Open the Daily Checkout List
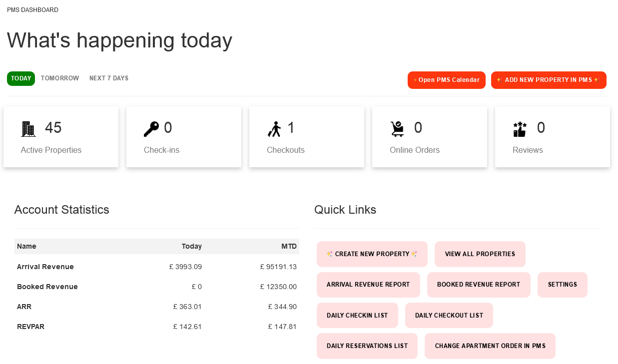Screen dimensions: 618x364 click(x=449, y=316)
